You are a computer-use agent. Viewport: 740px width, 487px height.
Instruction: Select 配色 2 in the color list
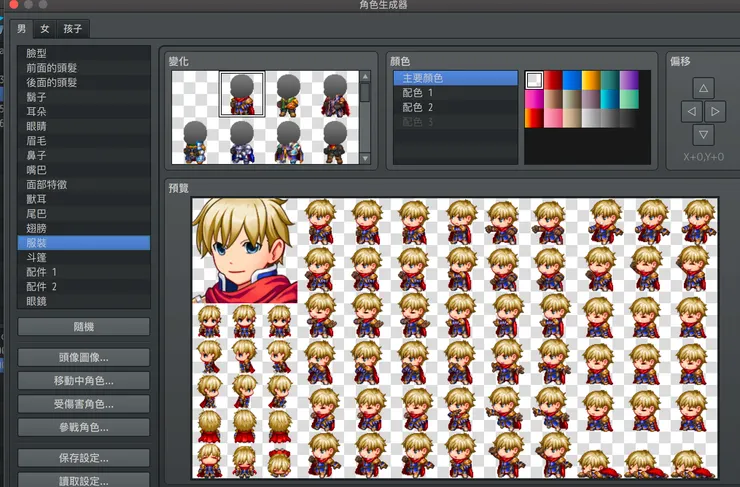coord(455,107)
